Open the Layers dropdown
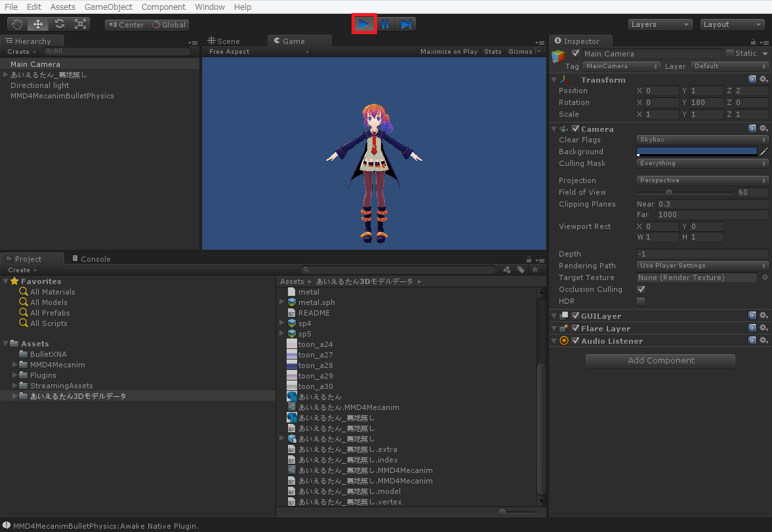Image resolution: width=772 pixels, height=532 pixels. 660,24
